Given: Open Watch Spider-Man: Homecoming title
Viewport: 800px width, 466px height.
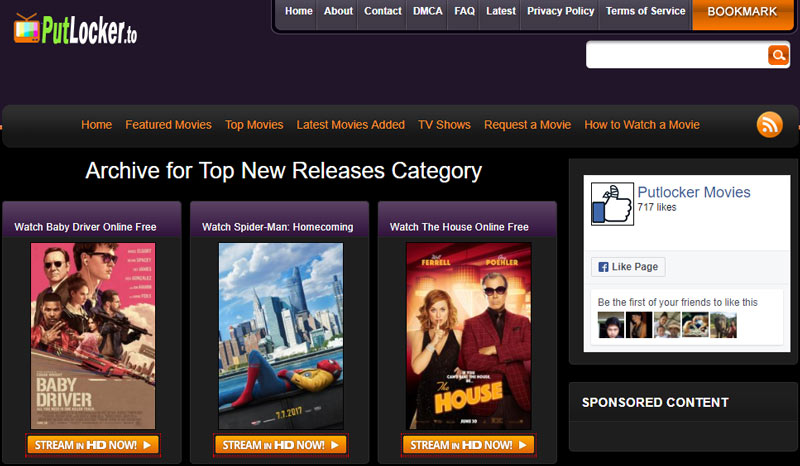Looking at the screenshot, I should 278,227.
